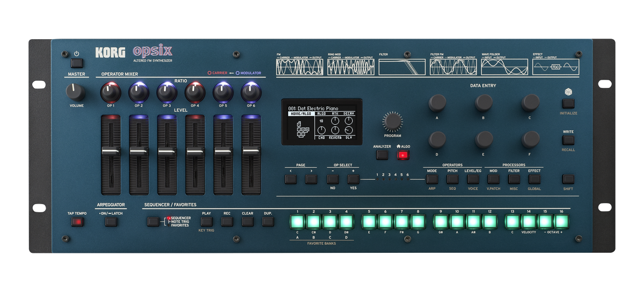Select the MOD / V.PATCH processor button

[494, 179]
